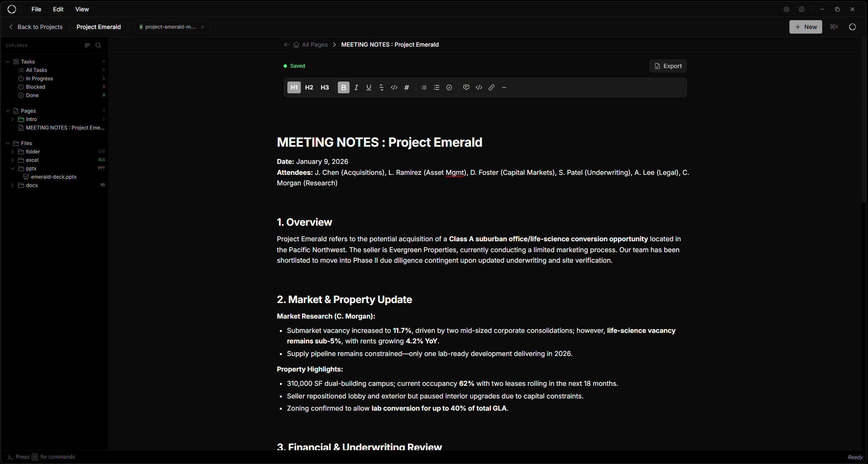The image size is (868, 464).
Task: Add a checklist item
Action: pyautogui.click(x=449, y=87)
